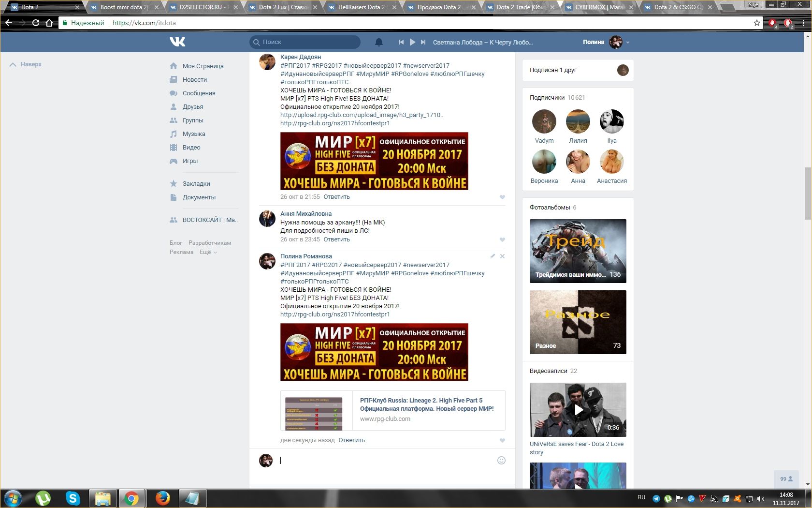
Task: Switch to HellRaisers Dota 2 tab
Action: click(x=362, y=7)
